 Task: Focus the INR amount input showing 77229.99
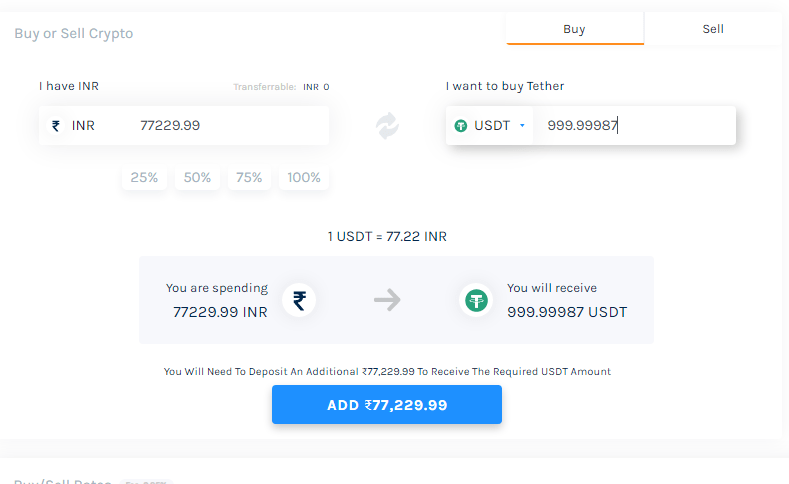[231, 125]
